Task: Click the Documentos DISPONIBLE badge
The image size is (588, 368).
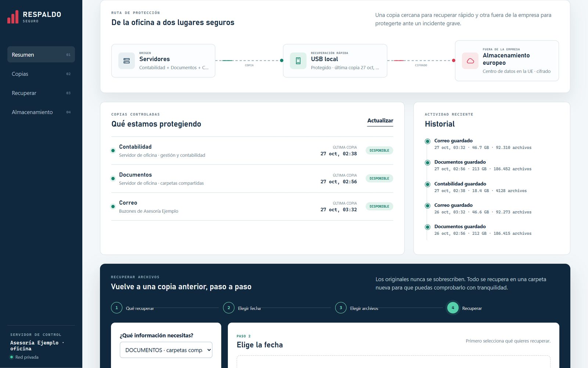Action: coord(379,178)
